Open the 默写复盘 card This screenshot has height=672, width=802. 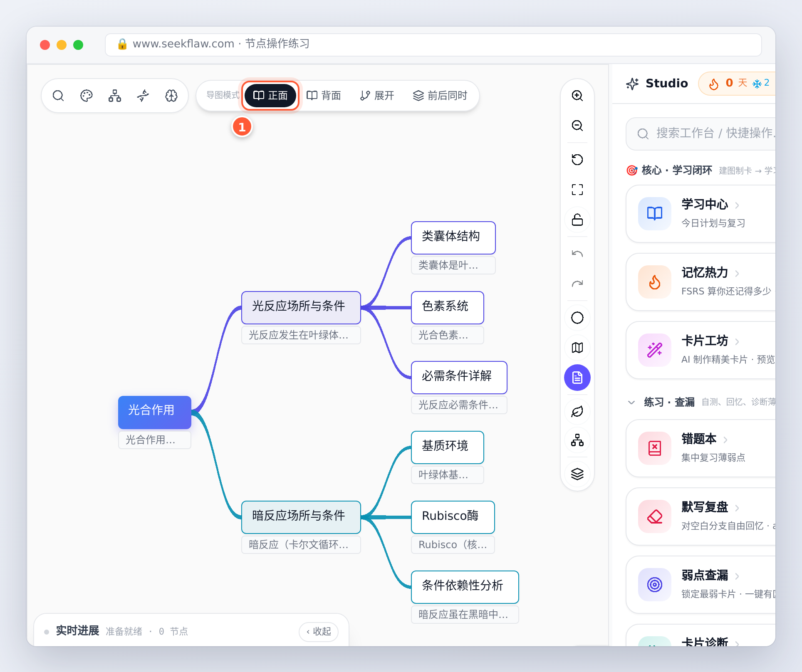click(701, 516)
